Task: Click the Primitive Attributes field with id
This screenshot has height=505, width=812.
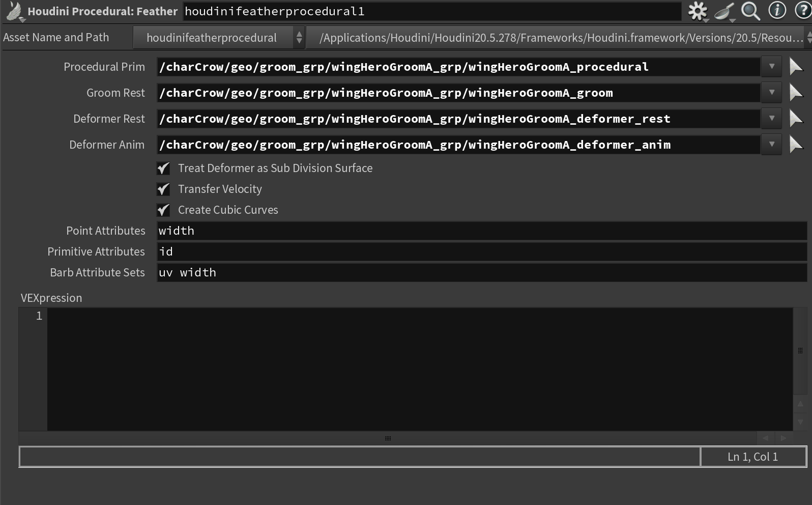Action: tap(482, 251)
